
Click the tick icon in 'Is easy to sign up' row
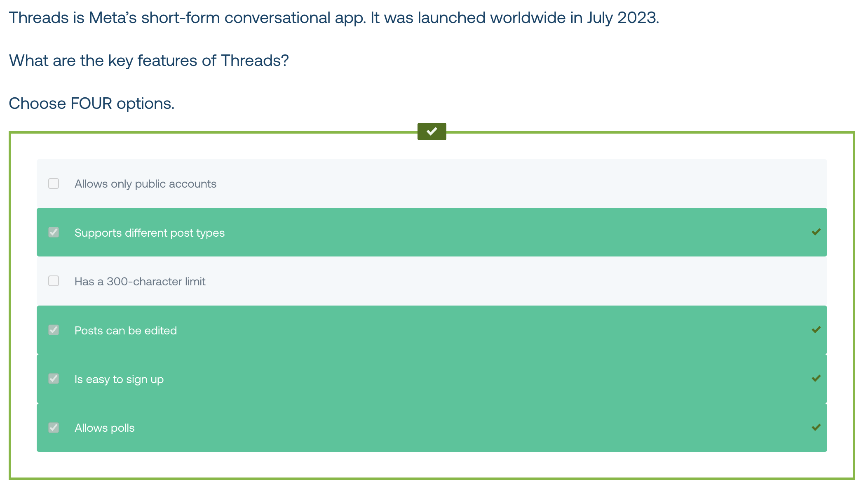tap(816, 379)
